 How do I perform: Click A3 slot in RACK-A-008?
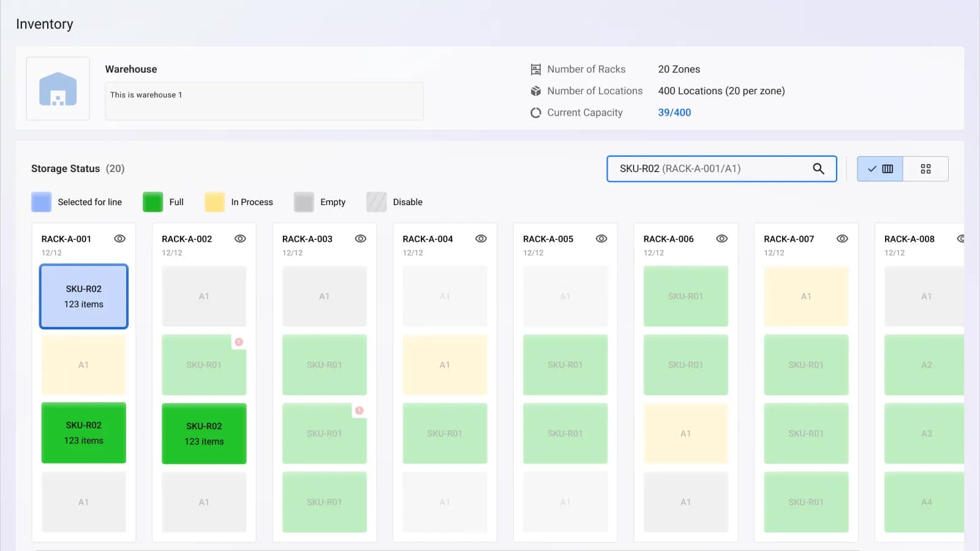coord(924,433)
